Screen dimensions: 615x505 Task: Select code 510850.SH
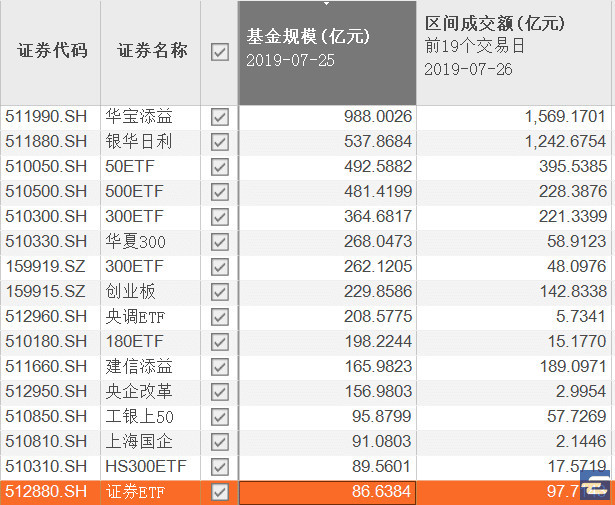pyautogui.click(x=46, y=416)
